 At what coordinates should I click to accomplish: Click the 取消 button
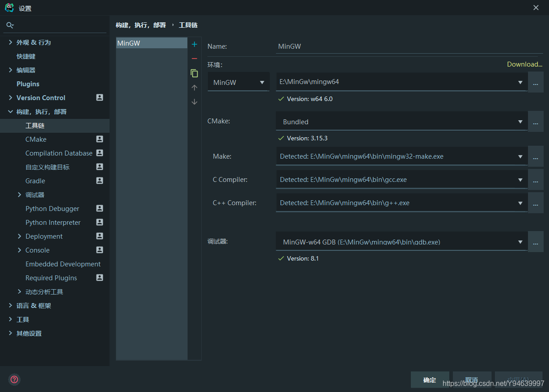pos(472,379)
